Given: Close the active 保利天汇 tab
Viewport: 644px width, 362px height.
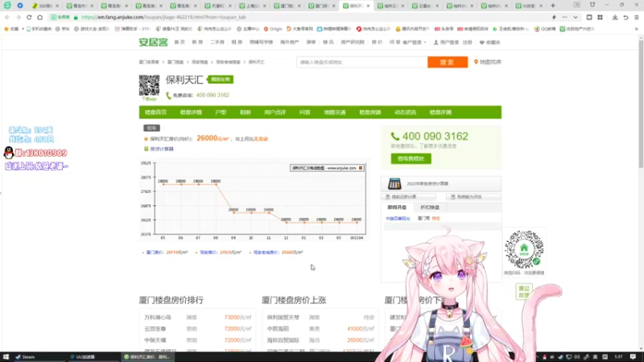Looking at the screenshot, I should click(x=368, y=6).
